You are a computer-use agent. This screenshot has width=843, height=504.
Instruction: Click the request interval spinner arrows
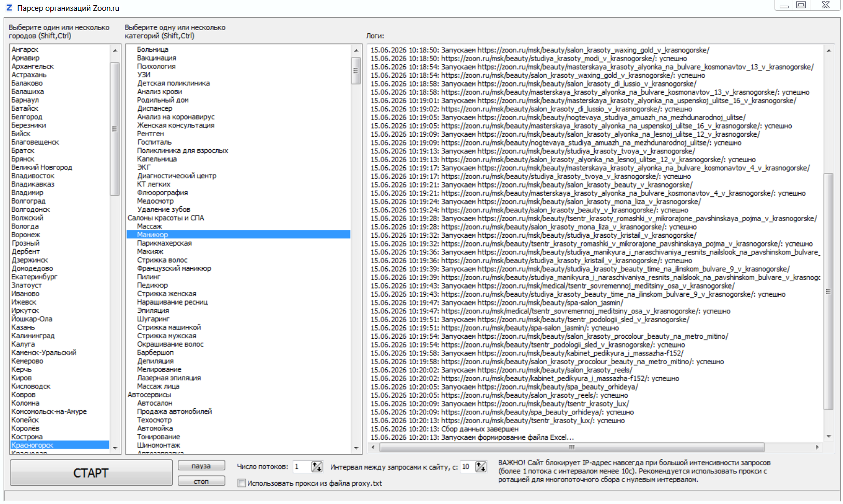click(481, 467)
